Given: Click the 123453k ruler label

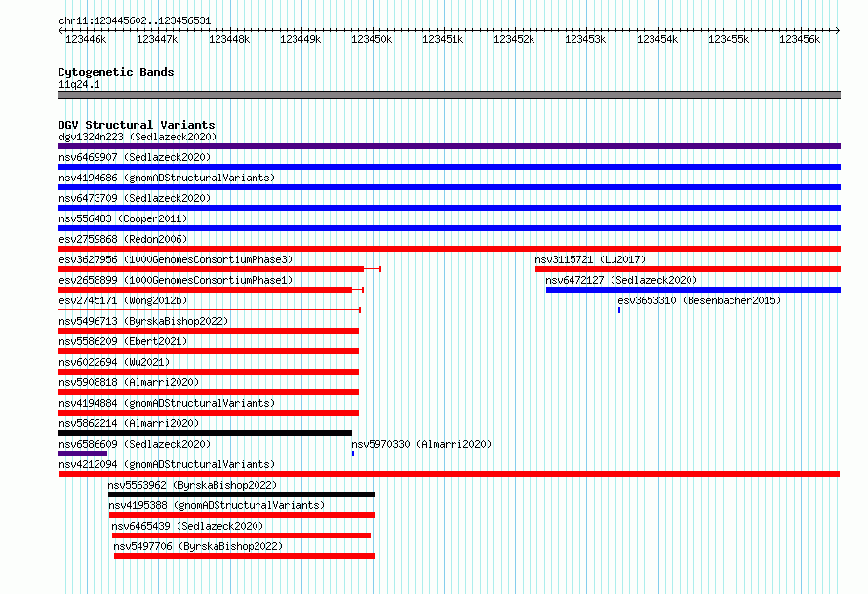Looking at the screenshot, I should 585,39.
